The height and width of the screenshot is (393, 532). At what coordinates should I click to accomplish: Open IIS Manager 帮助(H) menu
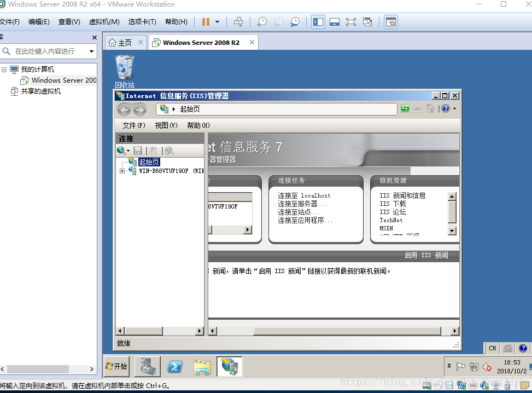(198, 126)
